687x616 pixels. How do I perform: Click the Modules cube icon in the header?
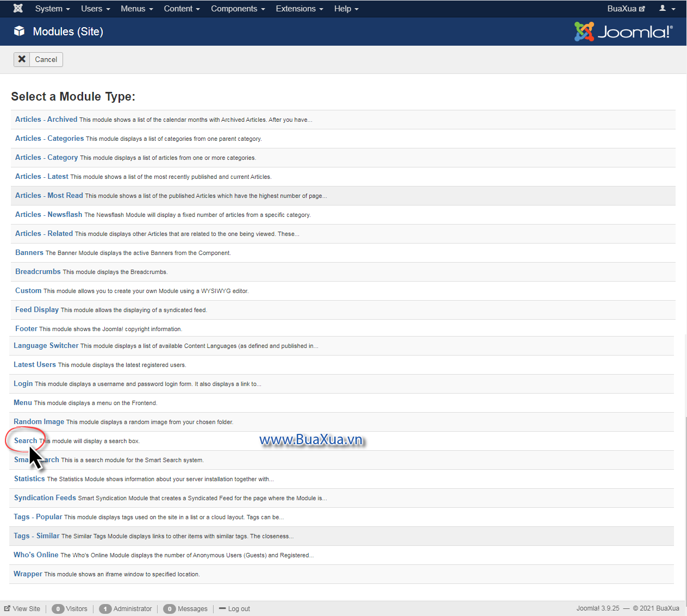(x=20, y=31)
